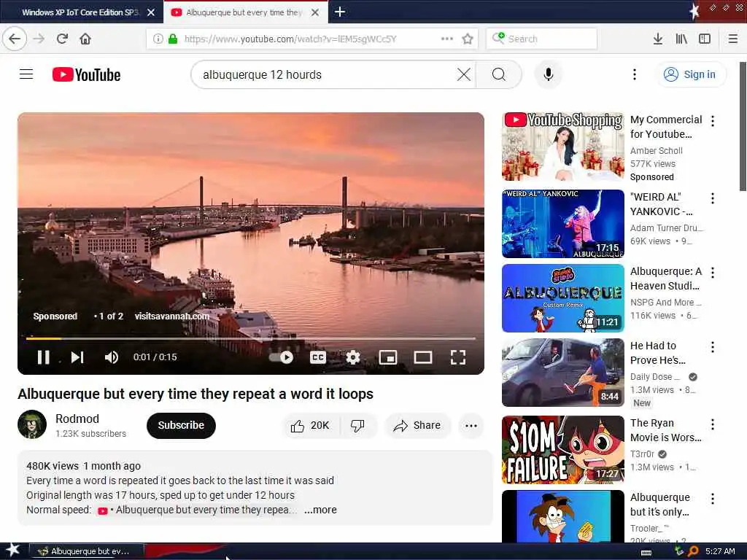Open the browser Downloads arrow

[658, 39]
